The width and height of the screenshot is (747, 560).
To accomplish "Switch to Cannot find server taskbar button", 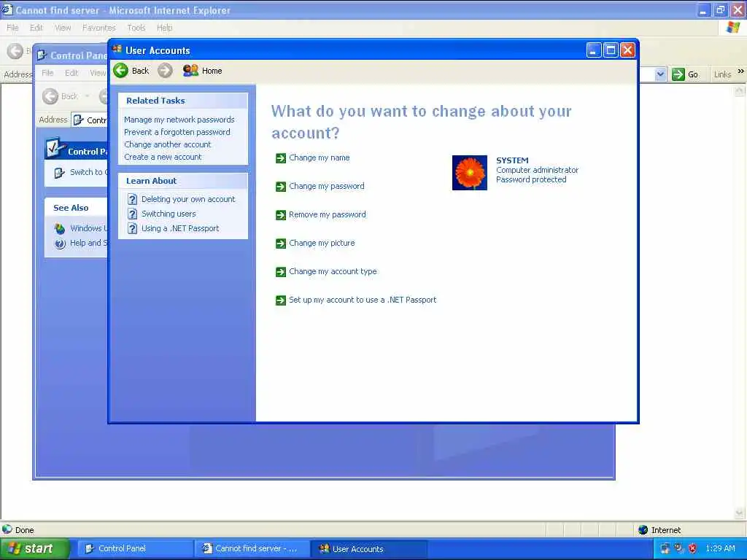I will 252,548.
